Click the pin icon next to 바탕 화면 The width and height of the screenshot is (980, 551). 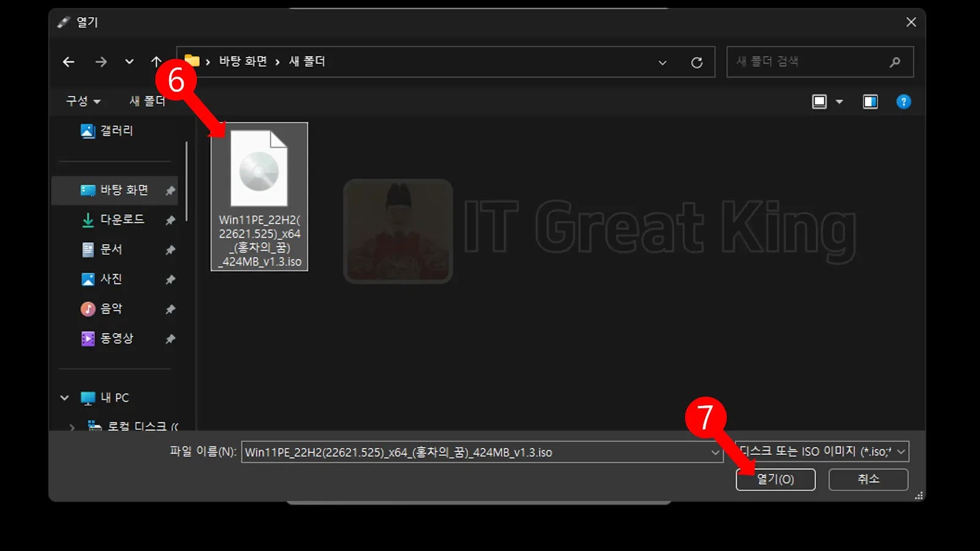tap(170, 190)
